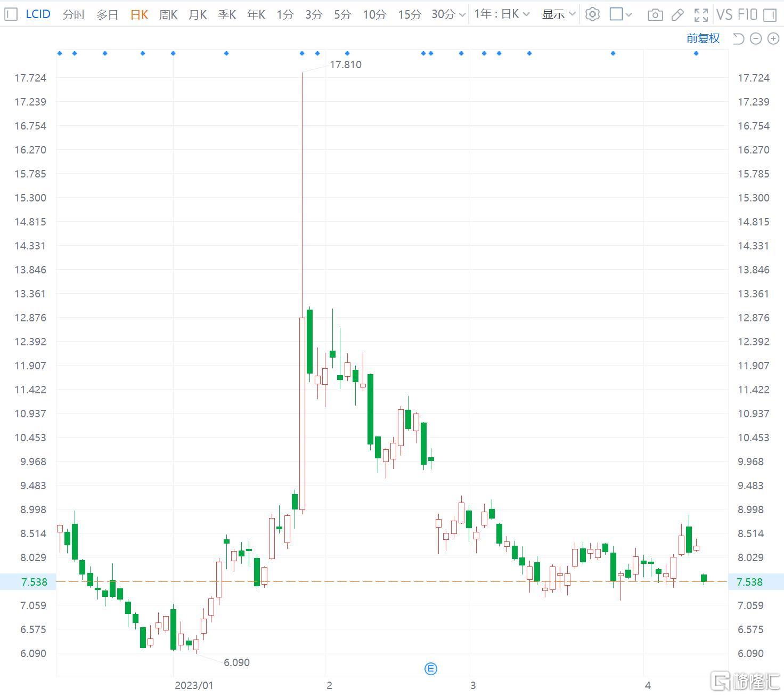
Task: Open the F10 stock info panel
Action: pos(748,14)
